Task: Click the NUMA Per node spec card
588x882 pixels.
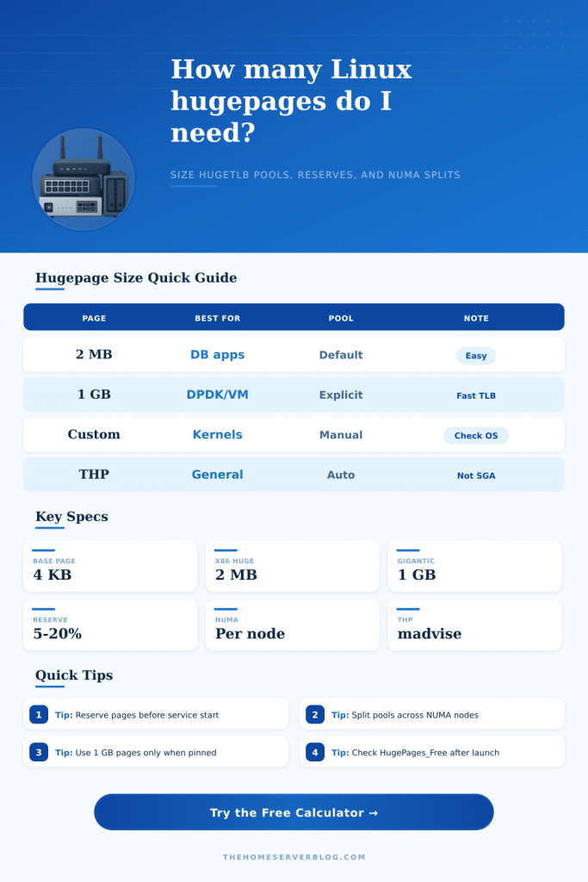Action: tap(293, 625)
